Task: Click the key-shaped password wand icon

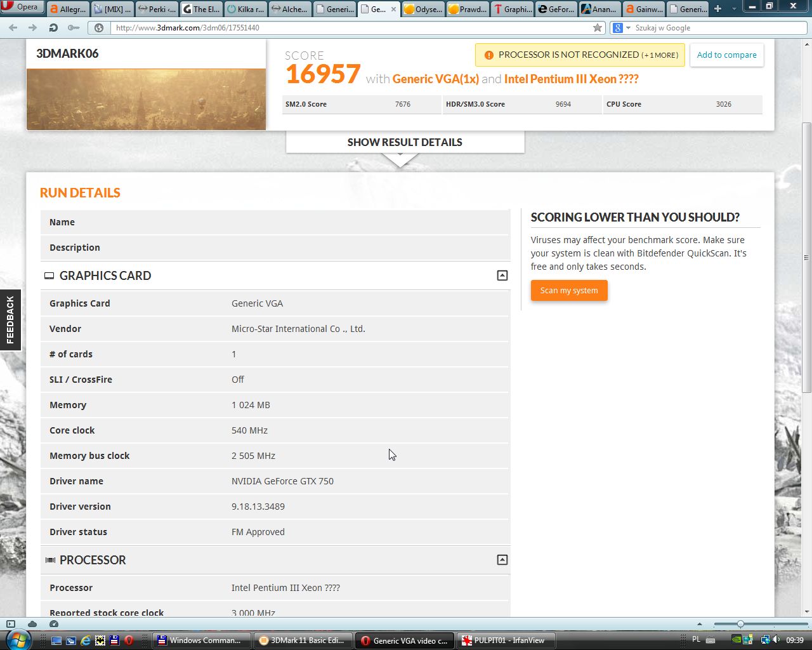Action: click(x=74, y=28)
